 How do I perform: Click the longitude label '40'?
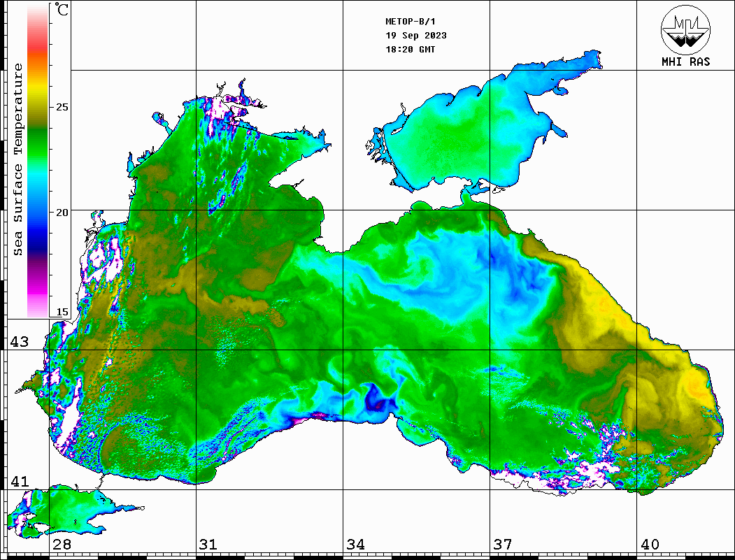point(650,544)
